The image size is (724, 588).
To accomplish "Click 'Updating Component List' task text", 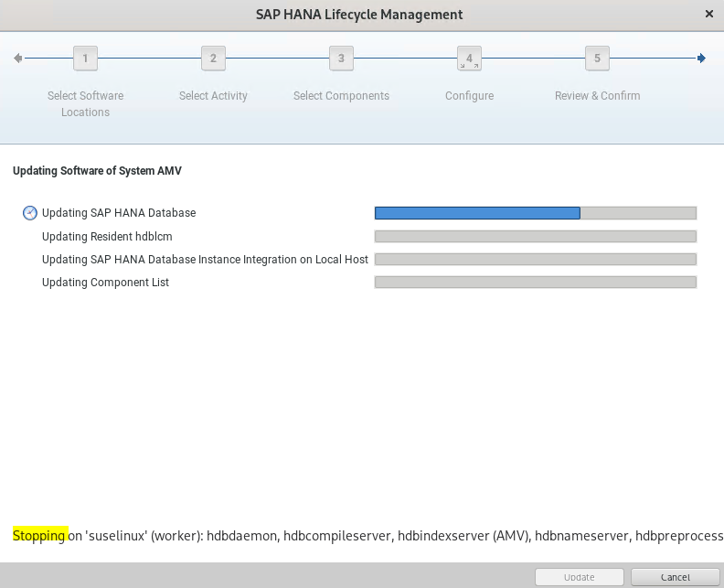I will [105, 283].
